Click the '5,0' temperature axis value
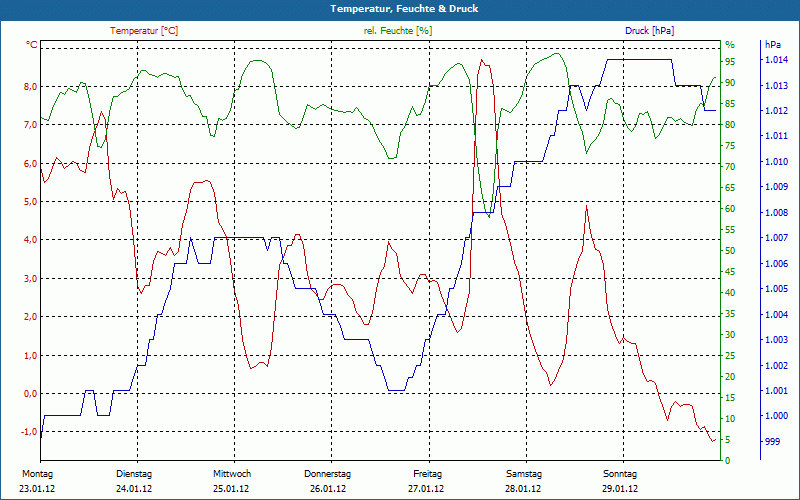This screenshot has width=800, height=500. 31,202
